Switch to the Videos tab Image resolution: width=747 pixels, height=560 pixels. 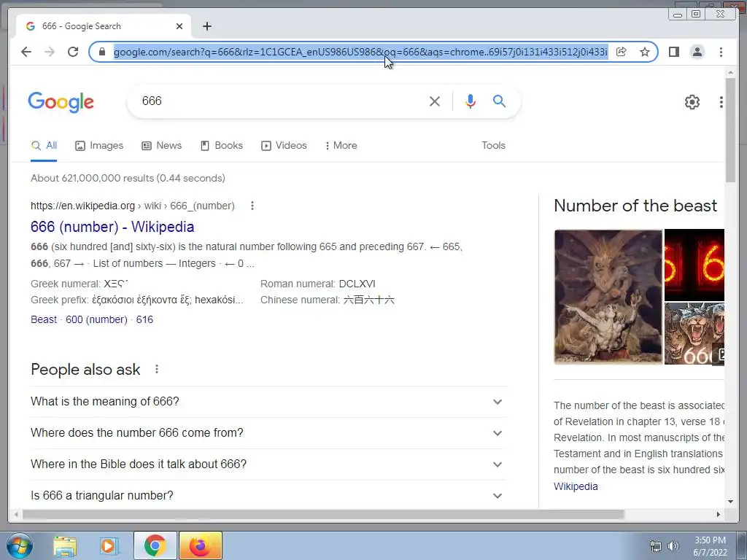(x=284, y=146)
